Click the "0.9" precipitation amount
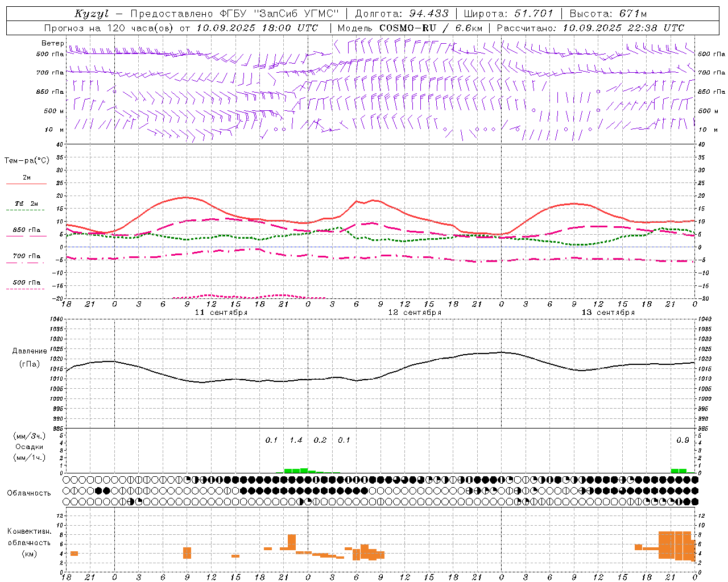The width and height of the screenshot is (728, 582). (682, 440)
